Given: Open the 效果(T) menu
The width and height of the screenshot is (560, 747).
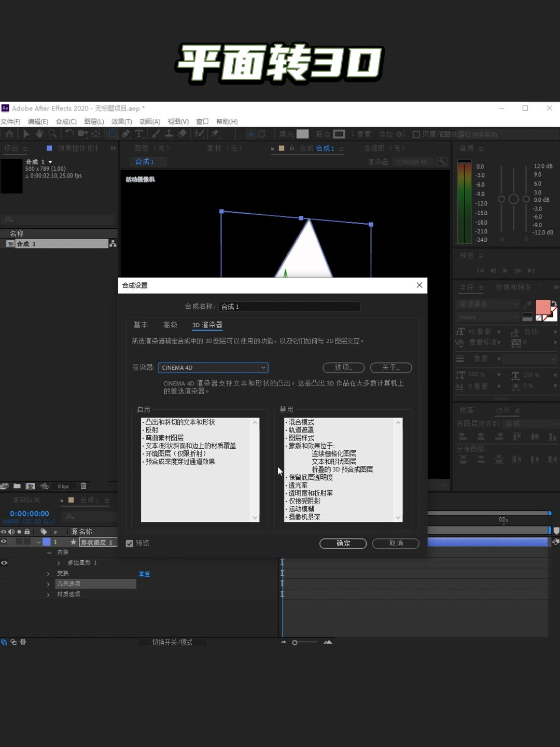Looking at the screenshot, I should click(x=121, y=121).
